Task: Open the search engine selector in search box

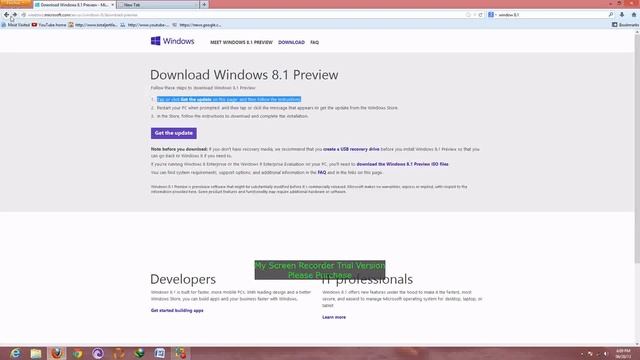Action: click(491, 15)
